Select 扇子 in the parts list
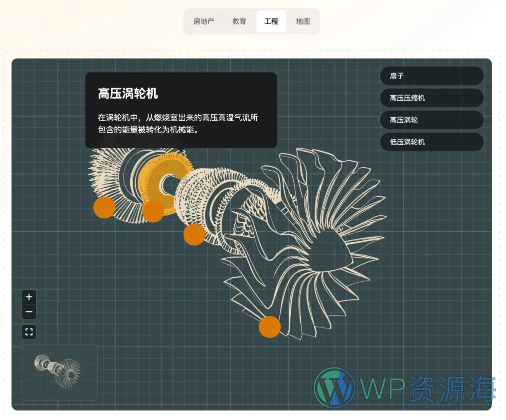 pyautogui.click(x=431, y=76)
